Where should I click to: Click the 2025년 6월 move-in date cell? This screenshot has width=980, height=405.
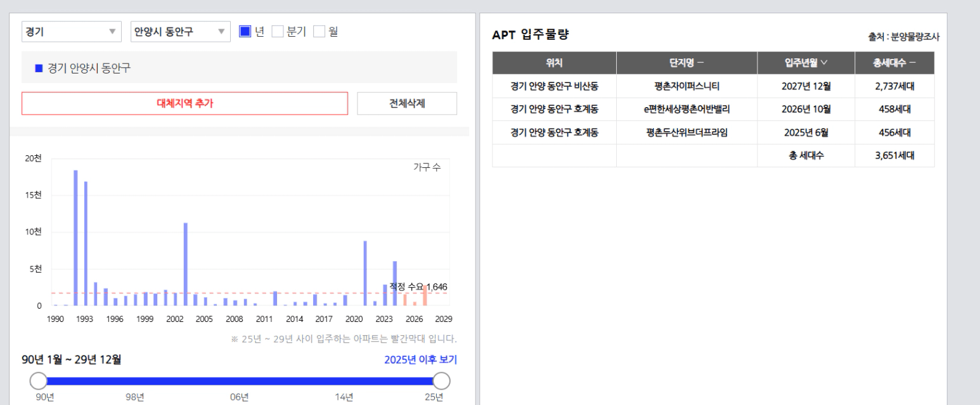tap(806, 132)
